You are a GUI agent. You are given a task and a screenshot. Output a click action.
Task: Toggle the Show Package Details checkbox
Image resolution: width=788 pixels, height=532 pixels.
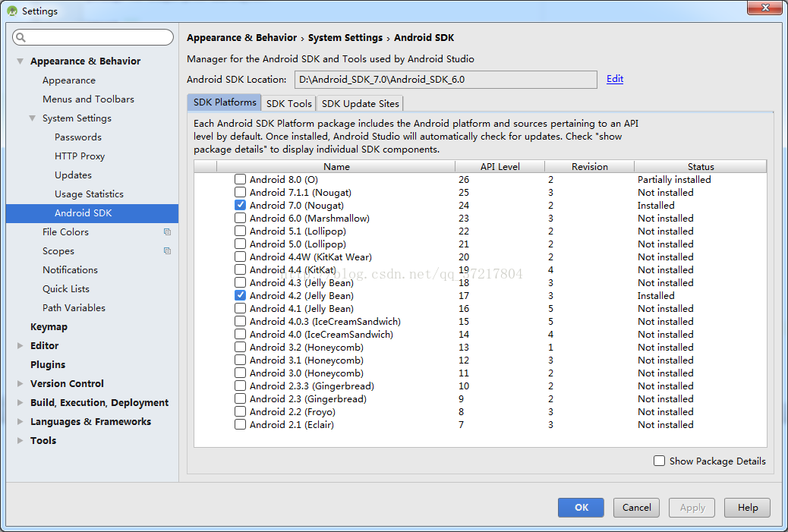tap(660, 461)
